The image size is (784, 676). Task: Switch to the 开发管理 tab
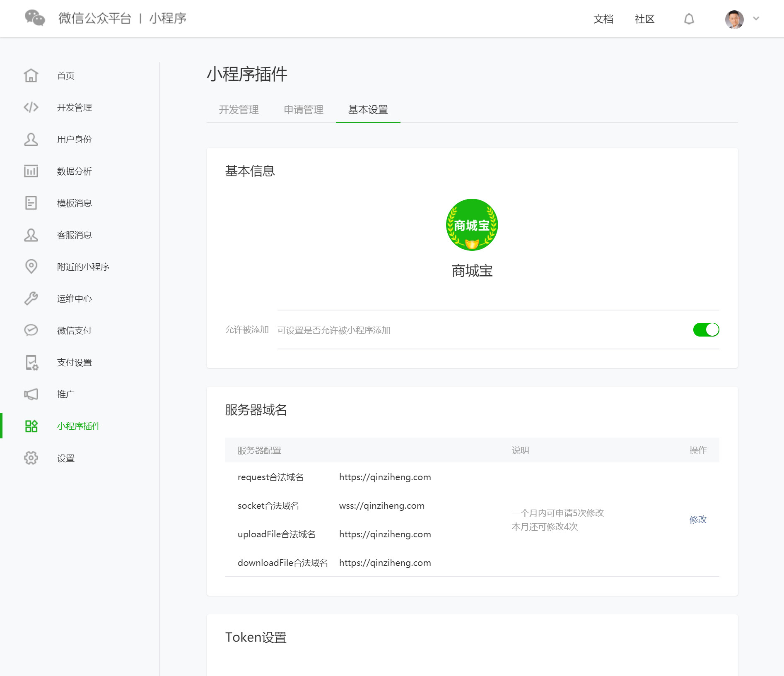click(x=239, y=110)
